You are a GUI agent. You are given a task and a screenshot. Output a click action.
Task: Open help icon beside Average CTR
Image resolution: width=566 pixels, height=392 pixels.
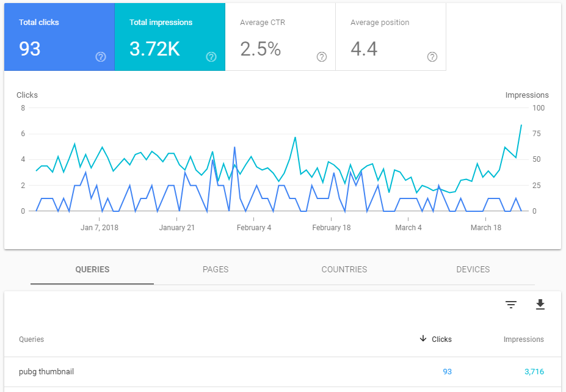coord(322,57)
